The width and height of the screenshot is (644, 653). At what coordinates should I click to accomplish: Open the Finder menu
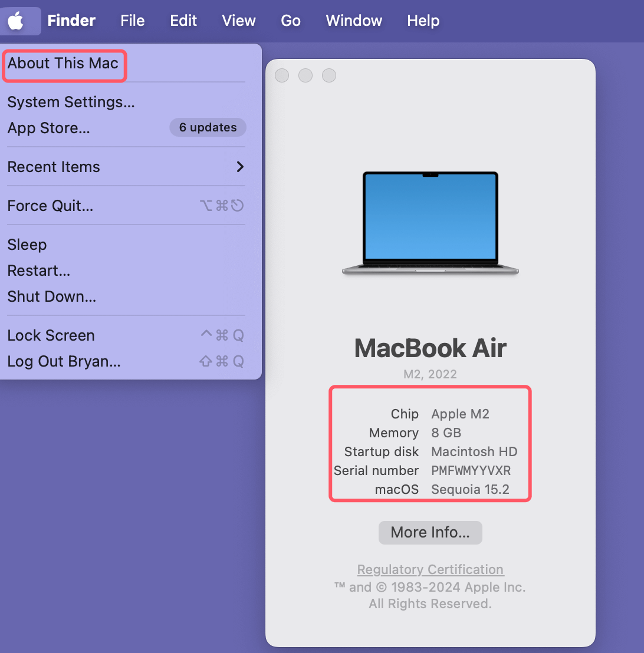71,20
